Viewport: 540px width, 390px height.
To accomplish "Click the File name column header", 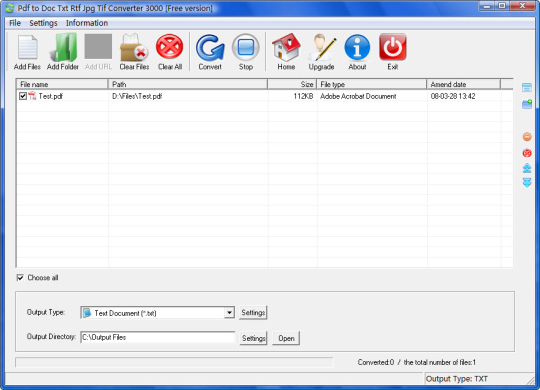I will (62, 84).
